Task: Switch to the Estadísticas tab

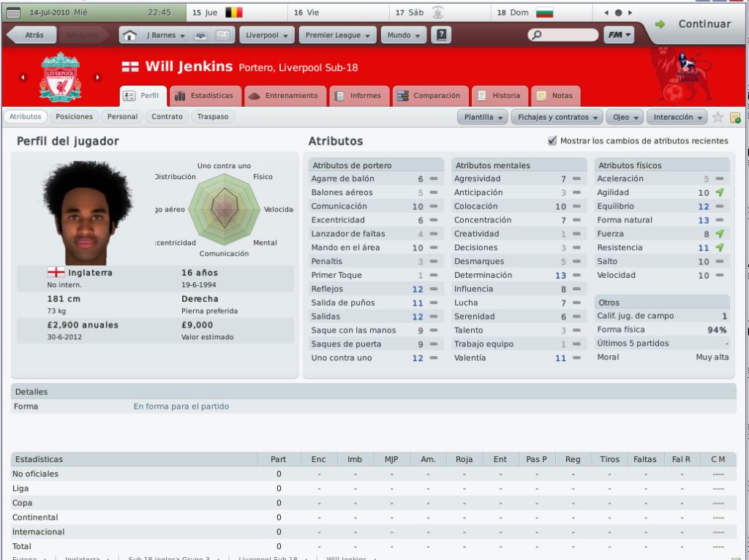Action: [x=205, y=96]
